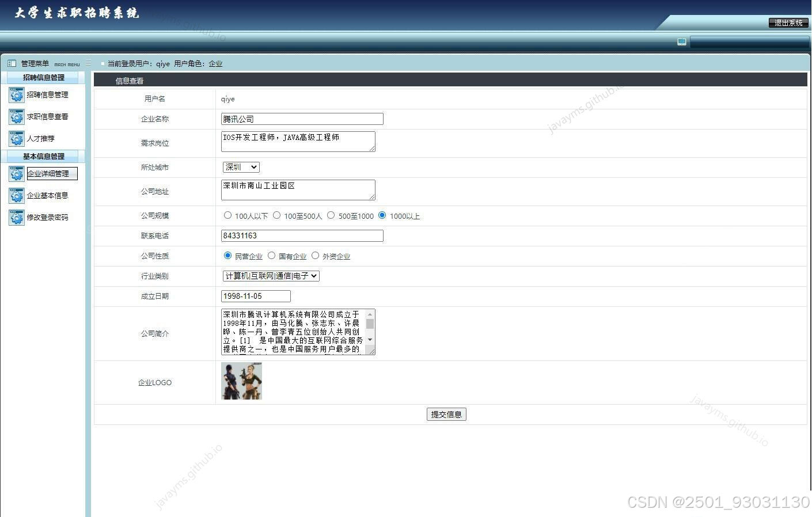The image size is (812, 517).
Task: Click the 当前登录用户 status text
Action: 165,63
